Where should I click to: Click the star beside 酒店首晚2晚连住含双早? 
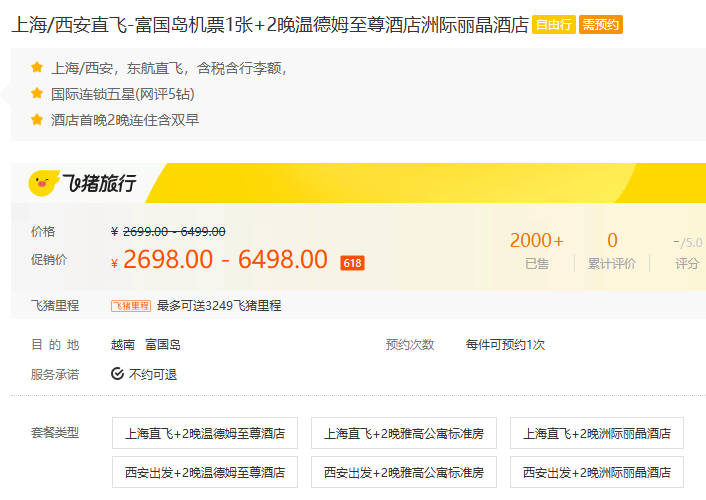37,120
